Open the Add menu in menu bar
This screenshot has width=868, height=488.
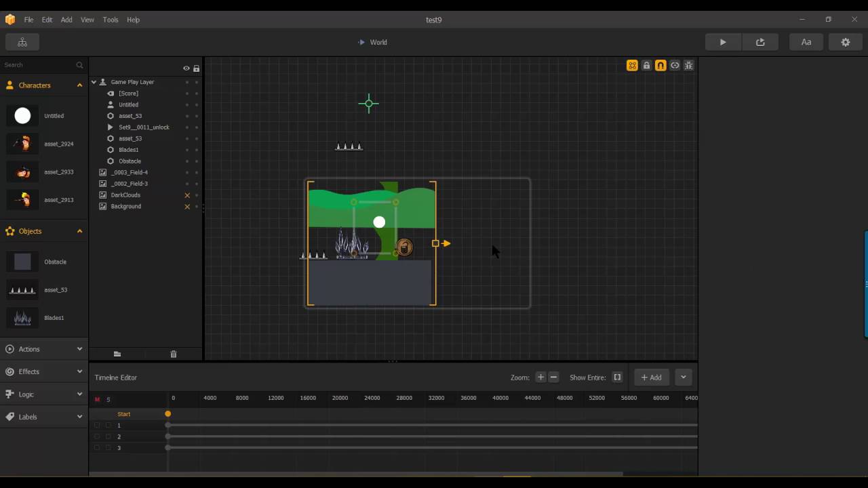[x=66, y=20]
